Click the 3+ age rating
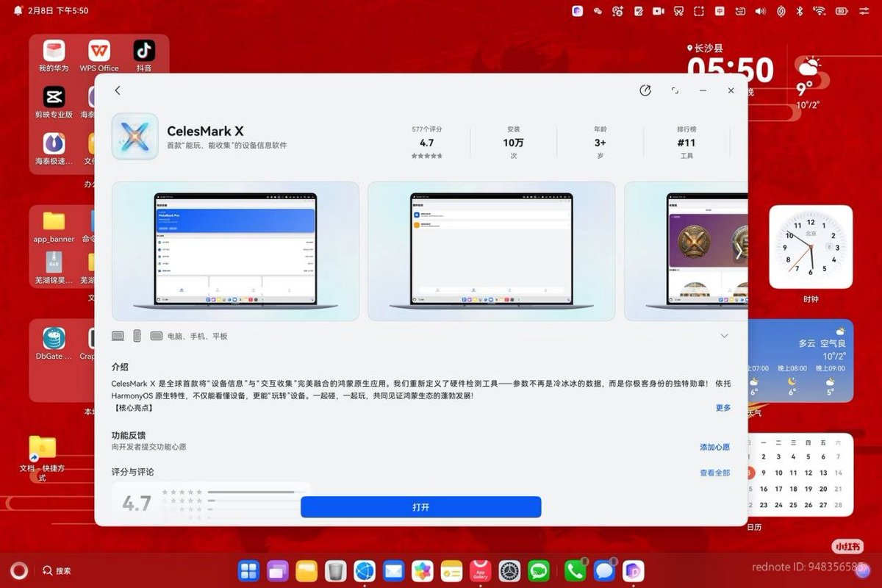The width and height of the screenshot is (882, 588). (600, 143)
